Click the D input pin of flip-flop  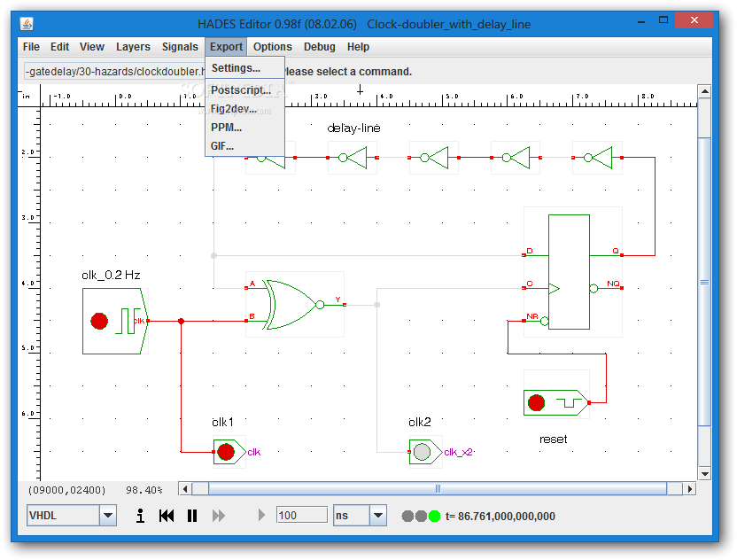[x=524, y=255]
